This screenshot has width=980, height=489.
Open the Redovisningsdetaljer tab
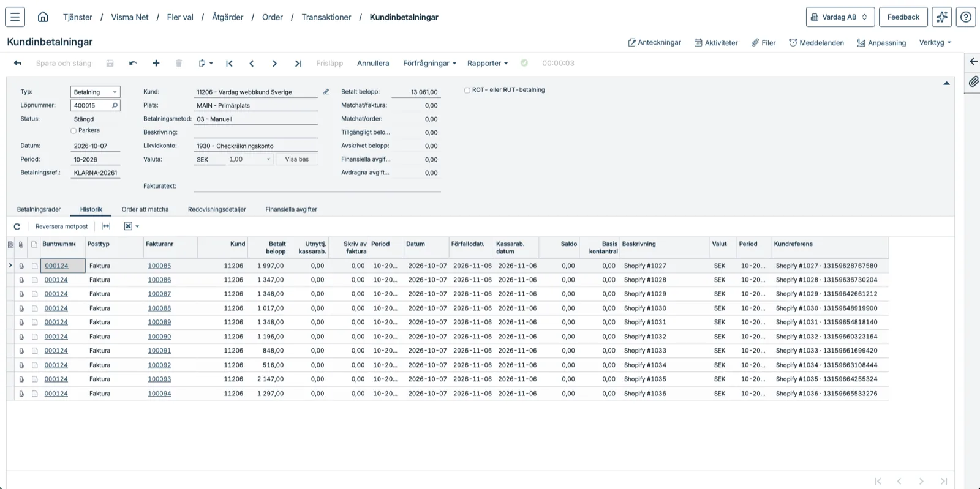[x=217, y=209]
